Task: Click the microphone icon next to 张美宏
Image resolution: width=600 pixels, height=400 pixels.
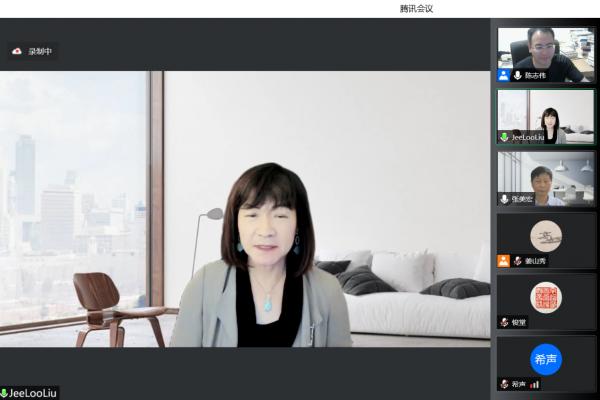Action: tap(505, 199)
